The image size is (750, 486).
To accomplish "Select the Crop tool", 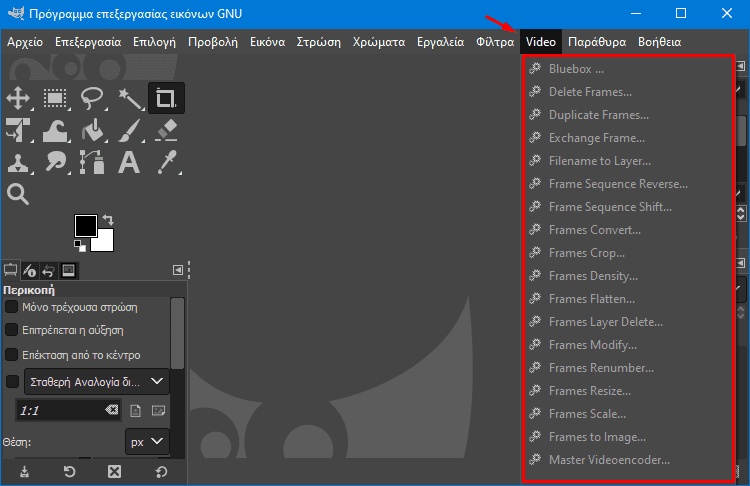I will point(166,98).
